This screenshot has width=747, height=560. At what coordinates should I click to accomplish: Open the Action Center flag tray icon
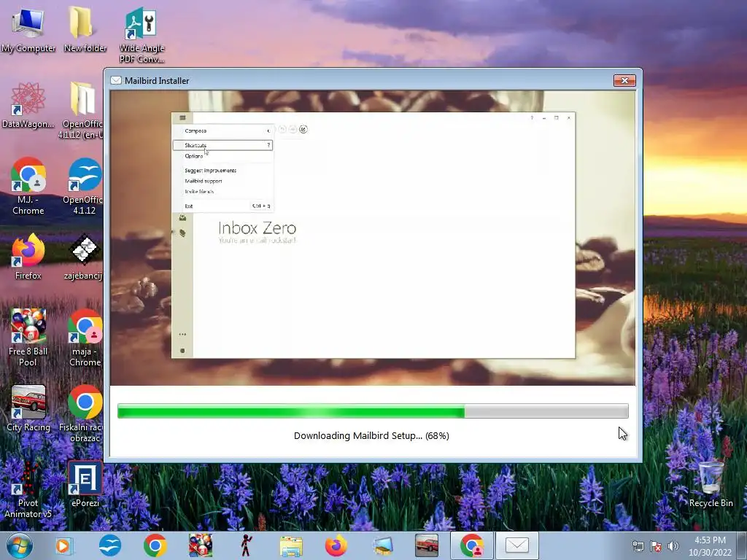pos(656,547)
